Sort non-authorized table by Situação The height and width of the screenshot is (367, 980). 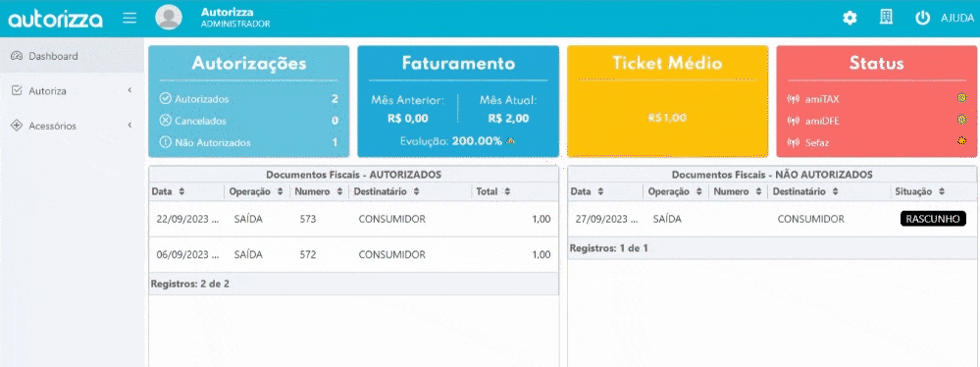(920, 191)
